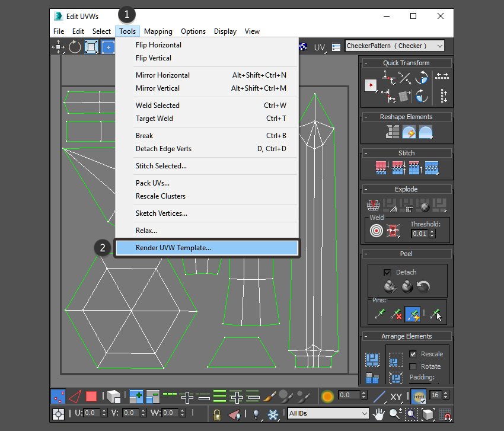The height and width of the screenshot is (431, 504).
Task: Click the Reset Peel icon
Action: [423, 287]
